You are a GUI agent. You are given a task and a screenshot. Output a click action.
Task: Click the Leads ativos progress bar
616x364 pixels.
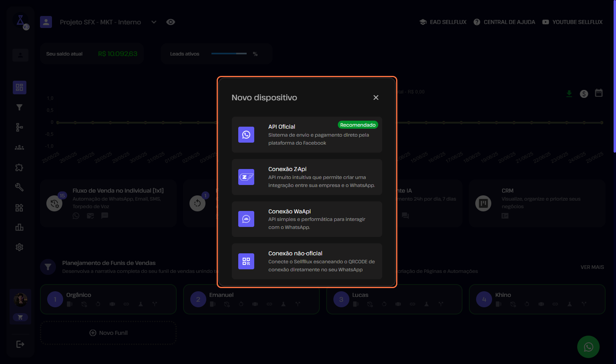click(229, 54)
